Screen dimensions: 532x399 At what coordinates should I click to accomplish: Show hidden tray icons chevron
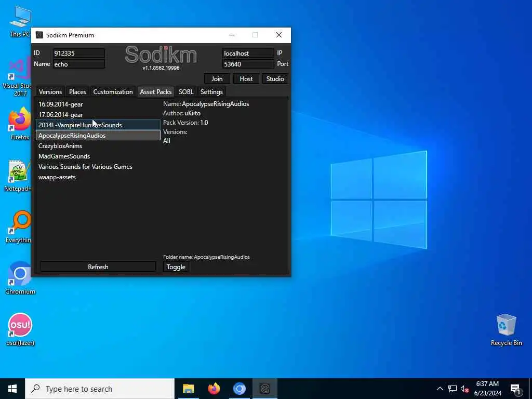(x=440, y=389)
